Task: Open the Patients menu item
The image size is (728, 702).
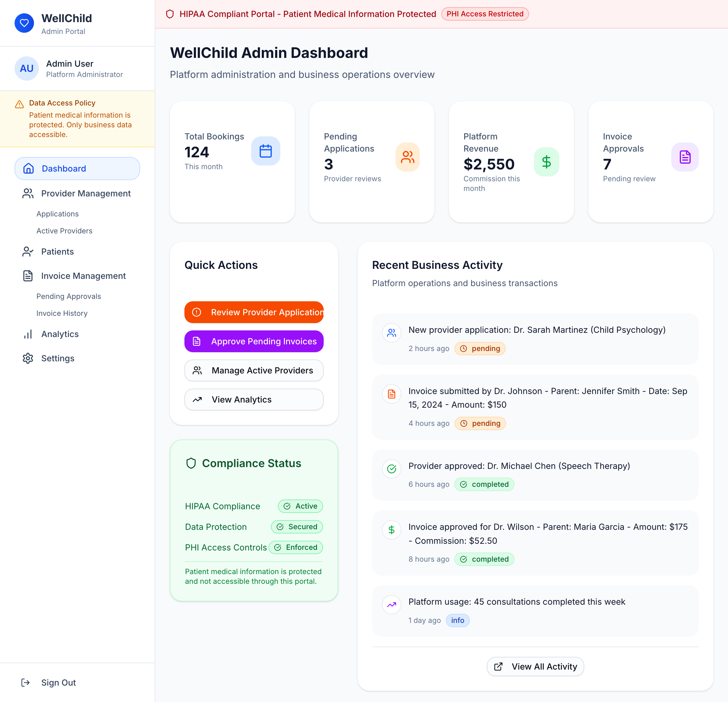Action: [x=57, y=252]
